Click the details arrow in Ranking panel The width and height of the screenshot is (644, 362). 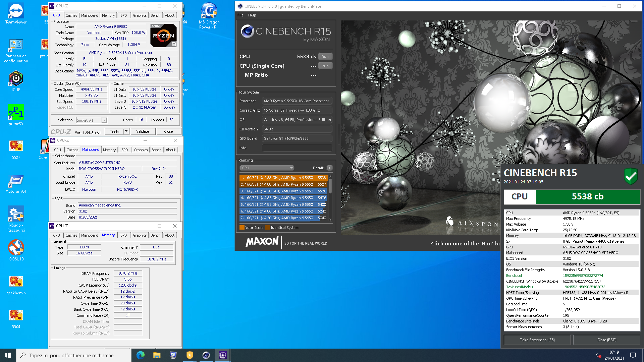(330, 168)
